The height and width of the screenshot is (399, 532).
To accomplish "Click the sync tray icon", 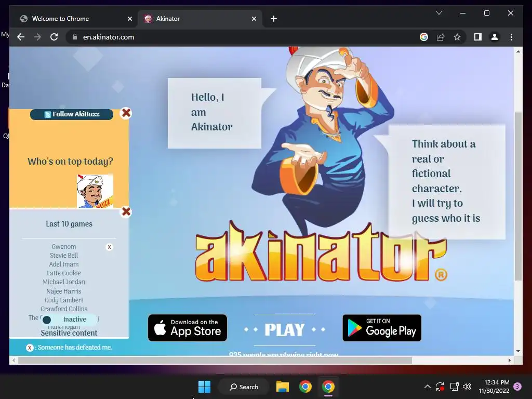I will click(x=440, y=387).
